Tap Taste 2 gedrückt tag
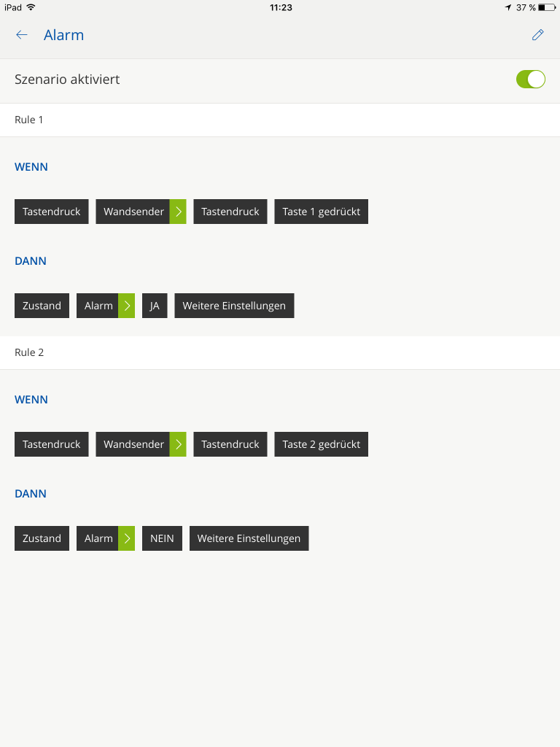Image resolution: width=560 pixels, height=747 pixels. (x=321, y=444)
